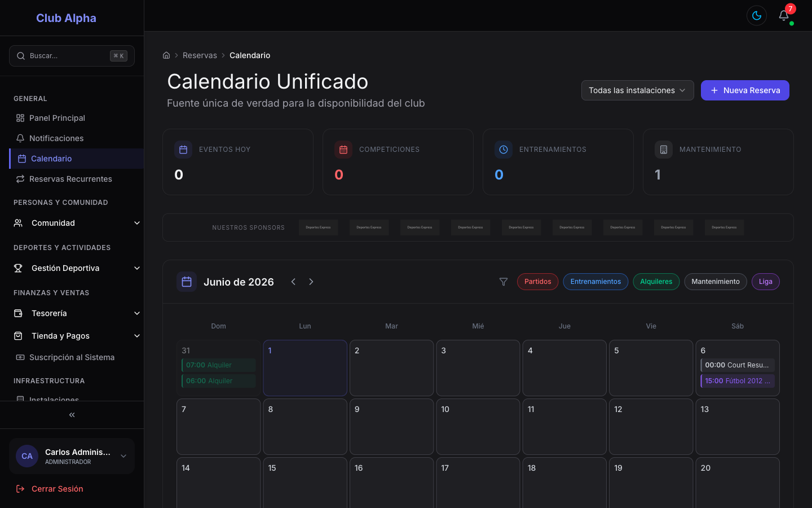Image resolution: width=812 pixels, height=508 pixels.
Task: Click the Comunidad people icon
Action: click(x=18, y=223)
